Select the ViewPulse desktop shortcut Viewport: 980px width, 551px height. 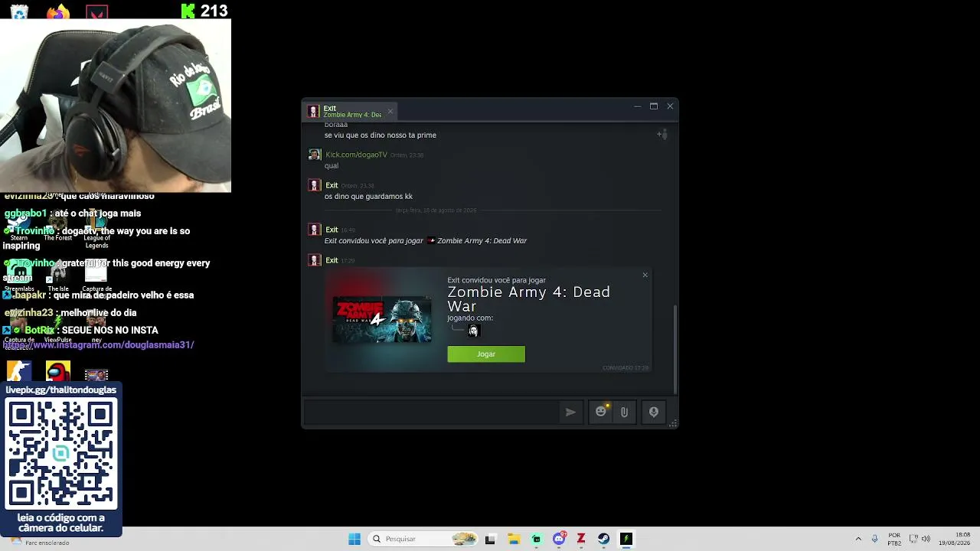tap(57, 329)
